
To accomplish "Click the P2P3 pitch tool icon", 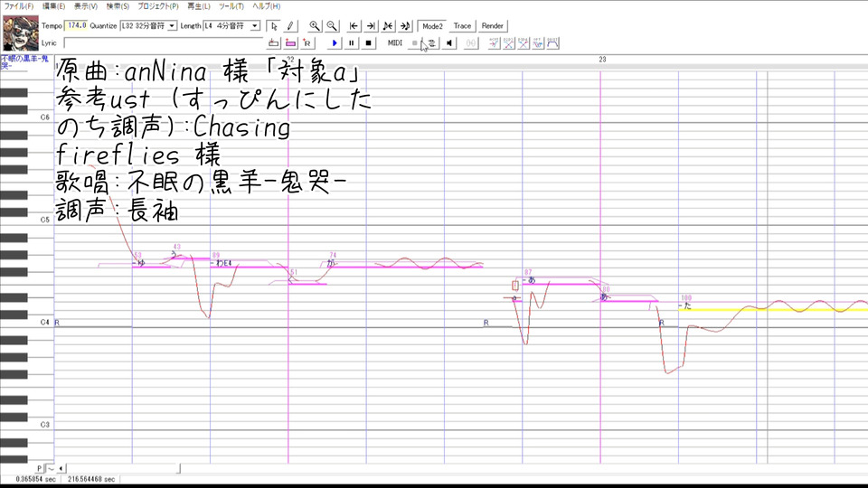I will pos(509,43).
